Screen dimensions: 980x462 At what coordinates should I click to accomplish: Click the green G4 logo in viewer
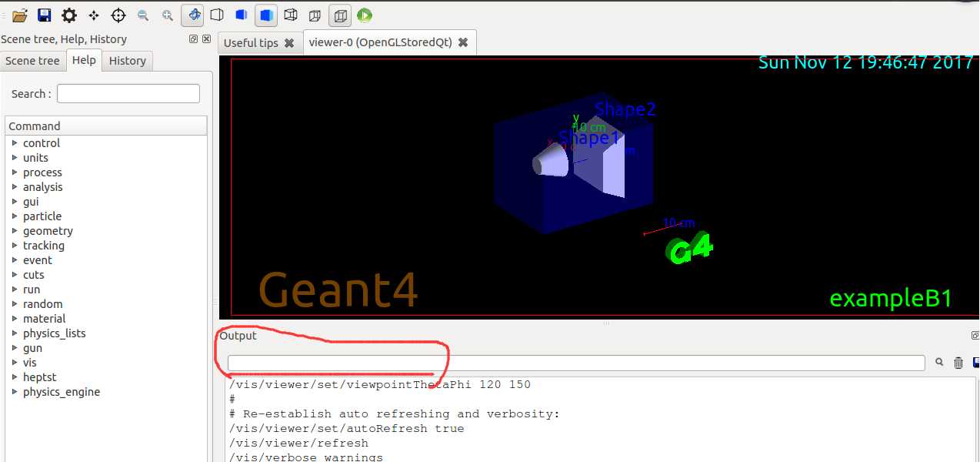pyautogui.click(x=690, y=249)
